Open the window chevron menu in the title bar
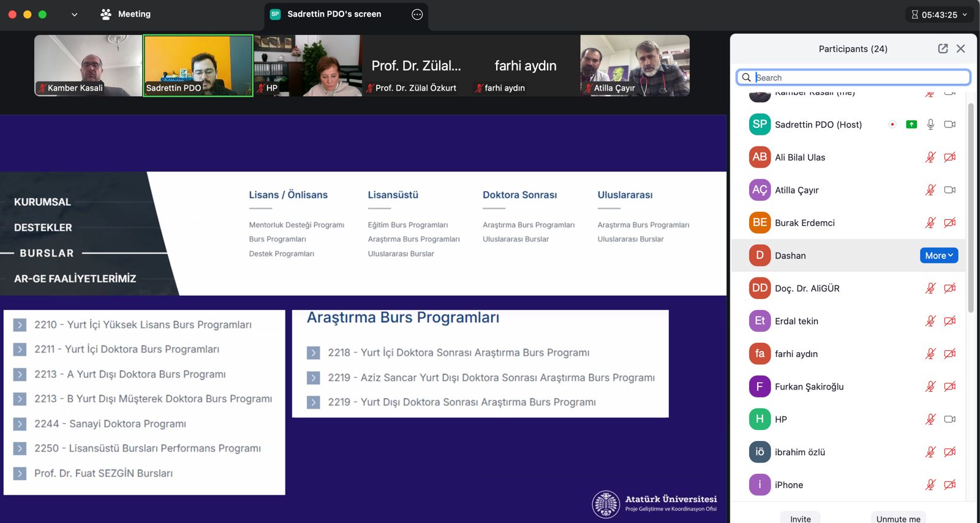The image size is (980, 523). pos(74,14)
